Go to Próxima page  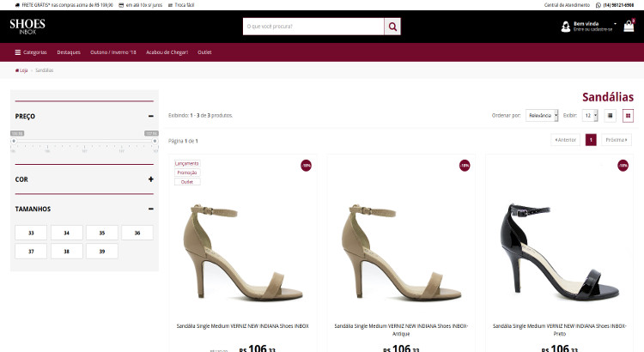(617, 140)
